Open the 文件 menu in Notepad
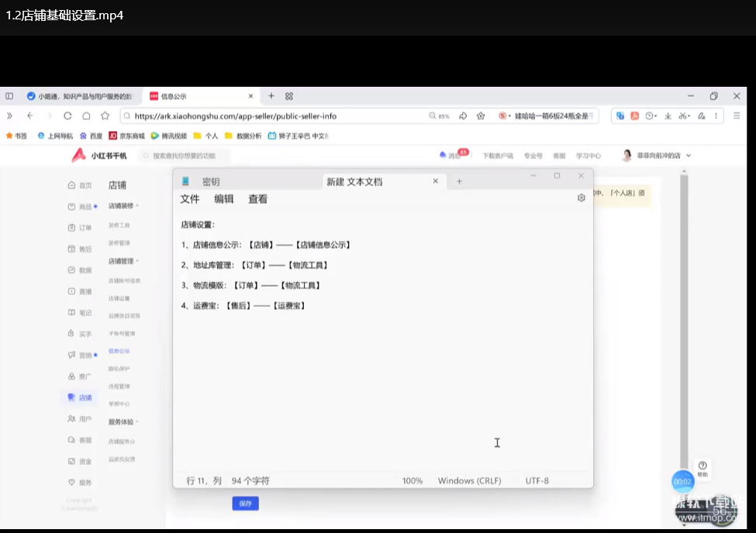756x533 pixels. click(x=190, y=199)
